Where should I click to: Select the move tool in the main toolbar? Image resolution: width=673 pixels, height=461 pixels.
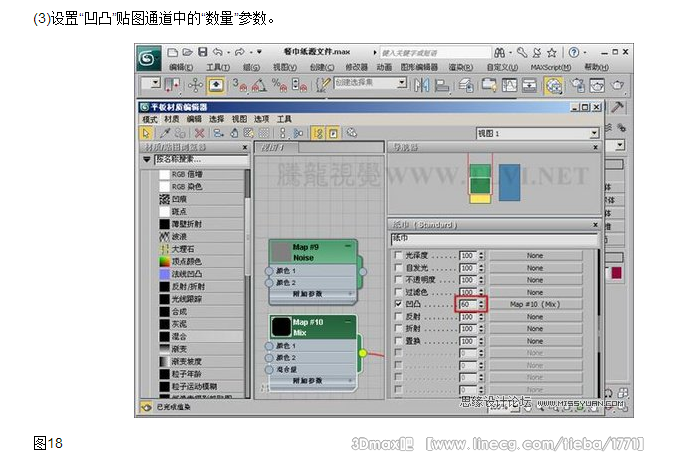coord(195,85)
